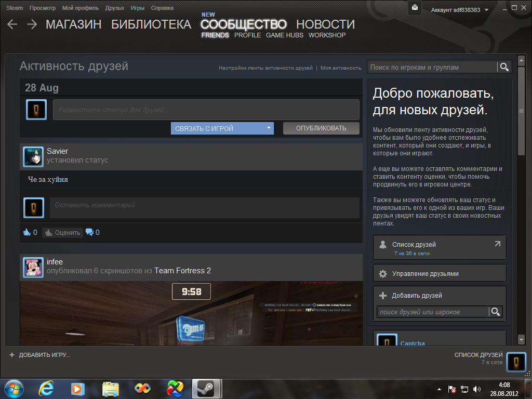Go to the БИБЛИОТЕКА section

click(151, 24)
